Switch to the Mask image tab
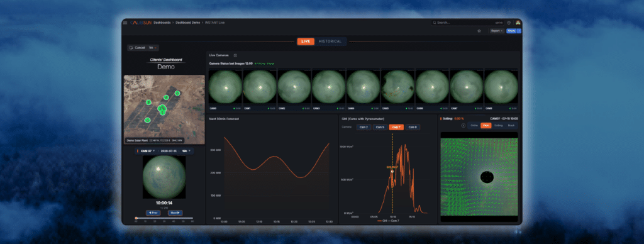Screen dimensions: 644x244 pos(511,125)
